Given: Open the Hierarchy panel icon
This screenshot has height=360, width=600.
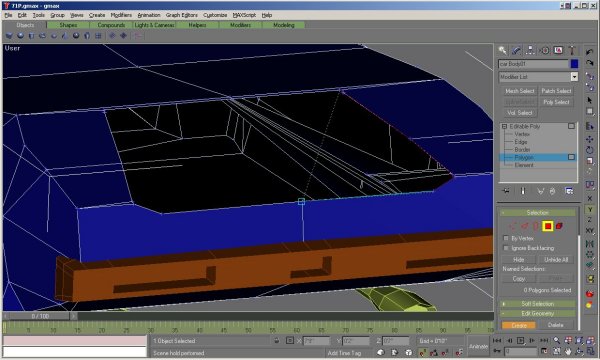Looking at the screenshot, I should (530, 50).
